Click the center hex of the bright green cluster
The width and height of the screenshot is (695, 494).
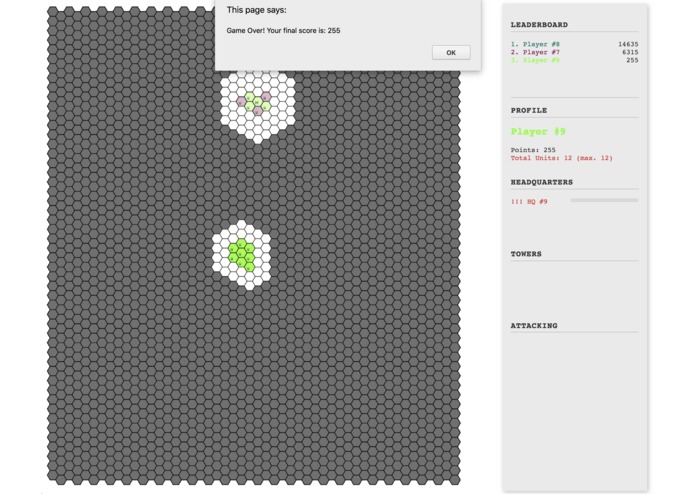pyautogui.click(x=242, y=253)
